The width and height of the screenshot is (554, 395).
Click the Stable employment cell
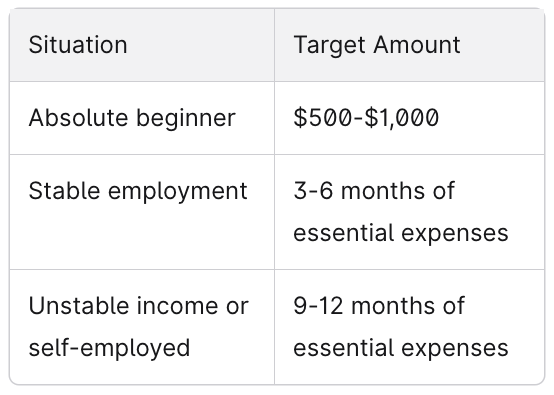click(142, 212)
